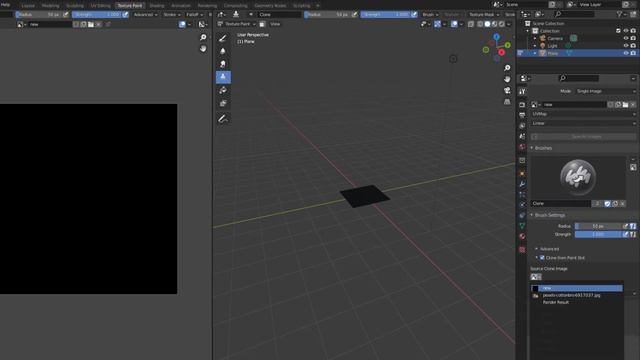This screenshot has width=640, height=360.
Task: Adjust Strength slider in Brush Settings panel
Action: pos(598,234)
